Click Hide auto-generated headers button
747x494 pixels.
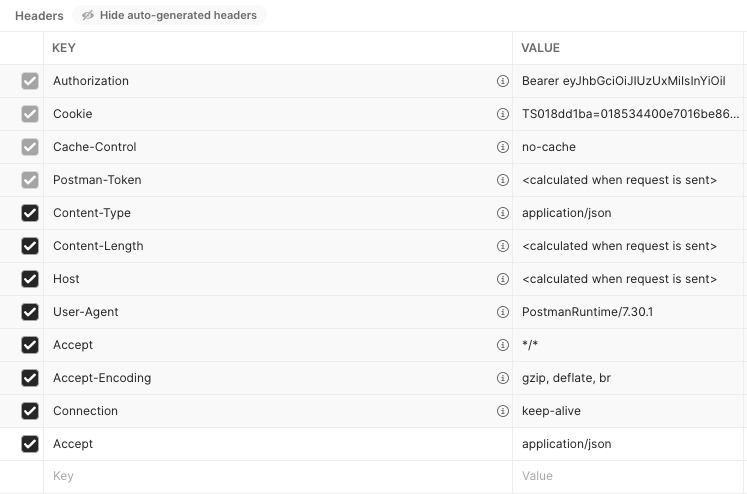click(x=169, y=16)
